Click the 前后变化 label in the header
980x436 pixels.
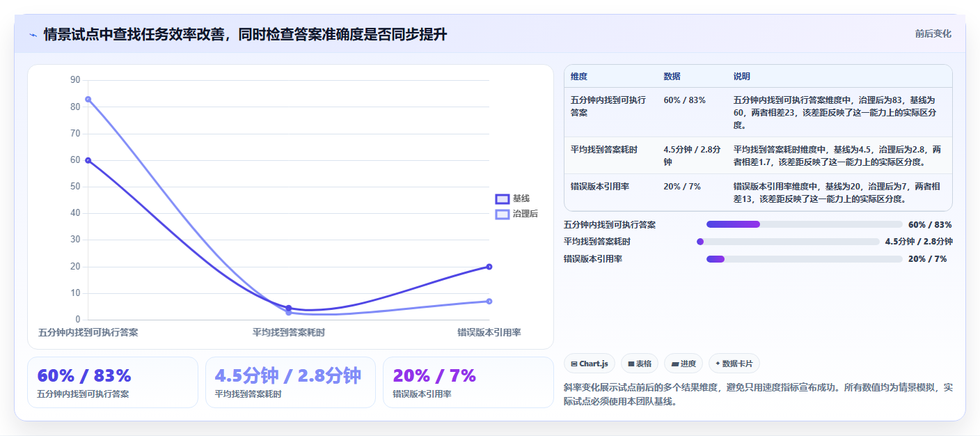pos(933,34)
